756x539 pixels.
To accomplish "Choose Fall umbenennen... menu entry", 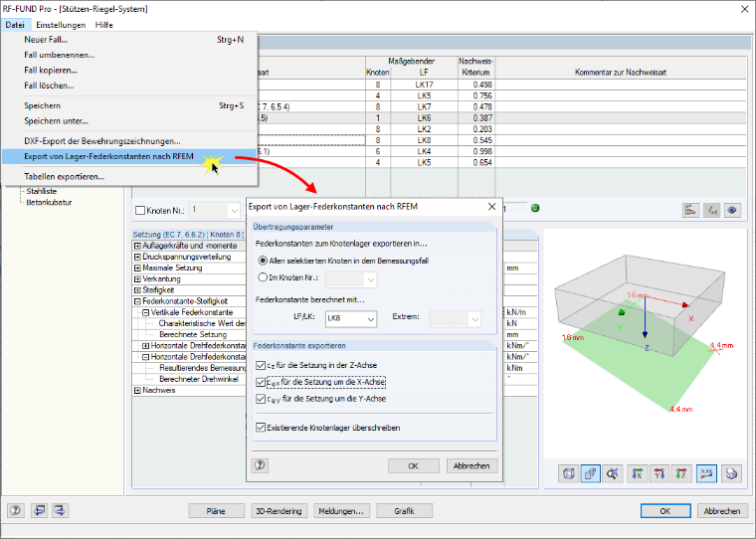I will click(129, 55).
